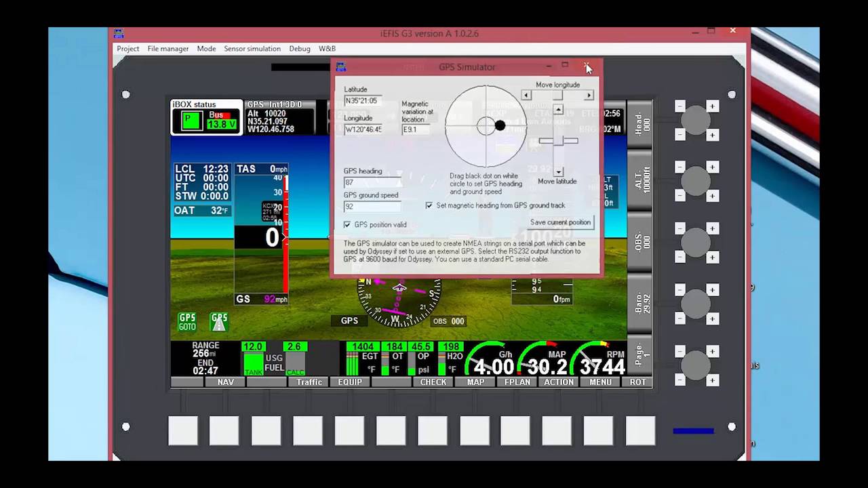Viewport: 868px width, 488px height.
Task: Click the white hardware button below Traffic
Action: tap(307, 431)
